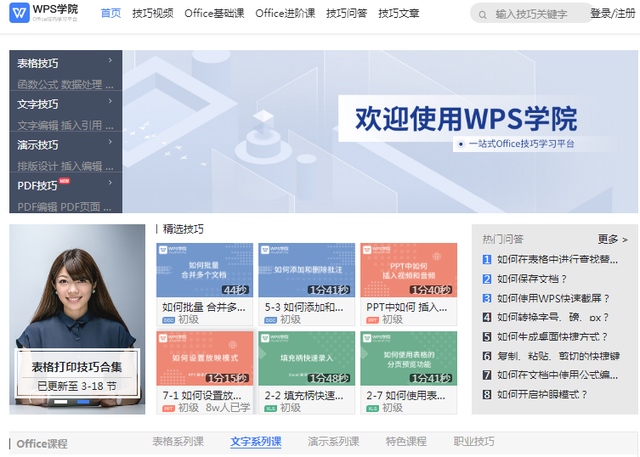Click the number 6 badge in 热门问答
Screen dimensions: 640x457
(x=487, y=356)
